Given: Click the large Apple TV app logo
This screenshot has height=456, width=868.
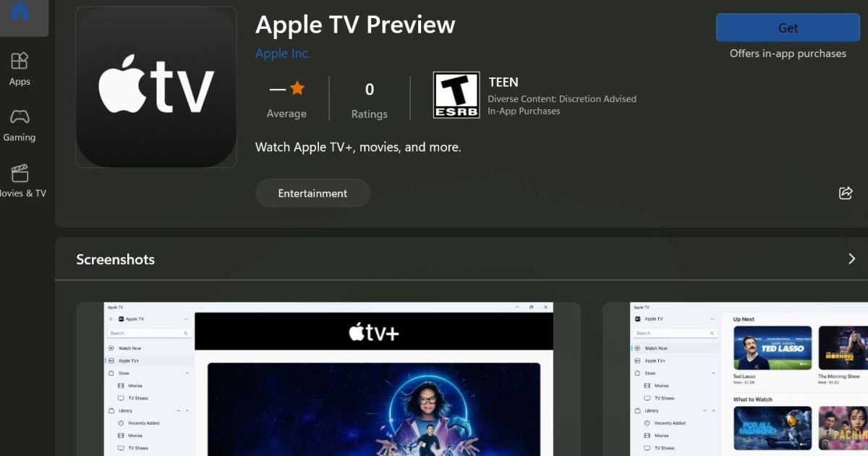Looking at the screenshot, I should click(x=156, y=88).
